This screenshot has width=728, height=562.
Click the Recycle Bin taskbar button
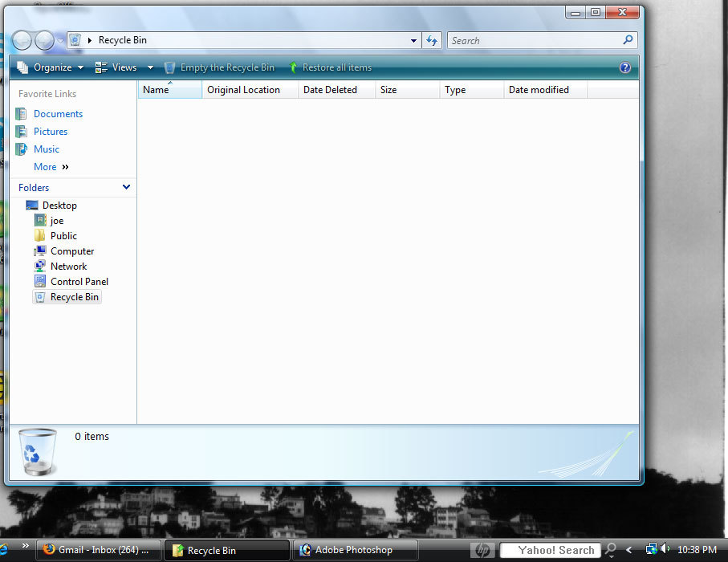pos(227,551)
